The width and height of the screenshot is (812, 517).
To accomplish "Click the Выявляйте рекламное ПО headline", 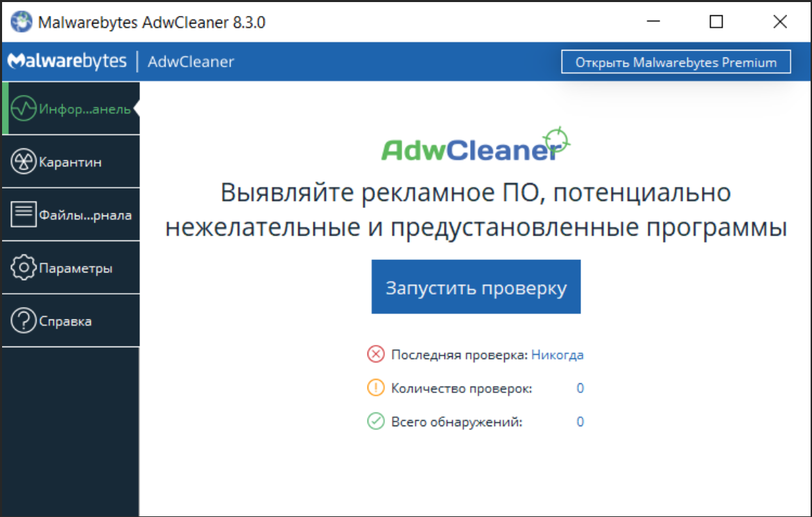I will pyautogui.click(x=476, y=209).
